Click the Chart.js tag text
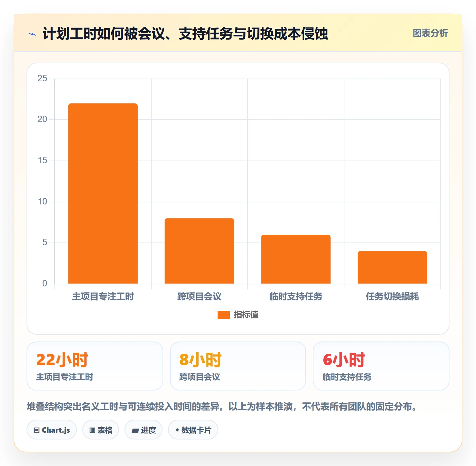The width and height of the screenshot is (476, 466). (56, 430)
